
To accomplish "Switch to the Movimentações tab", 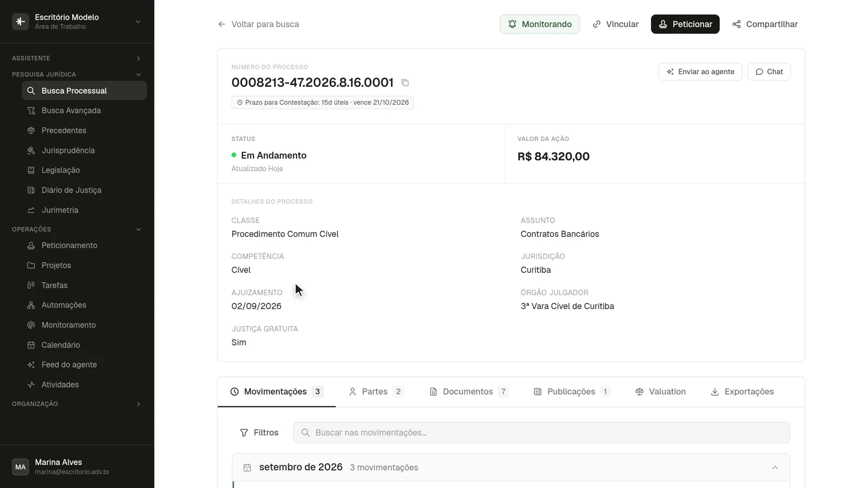I will (277, 391).
